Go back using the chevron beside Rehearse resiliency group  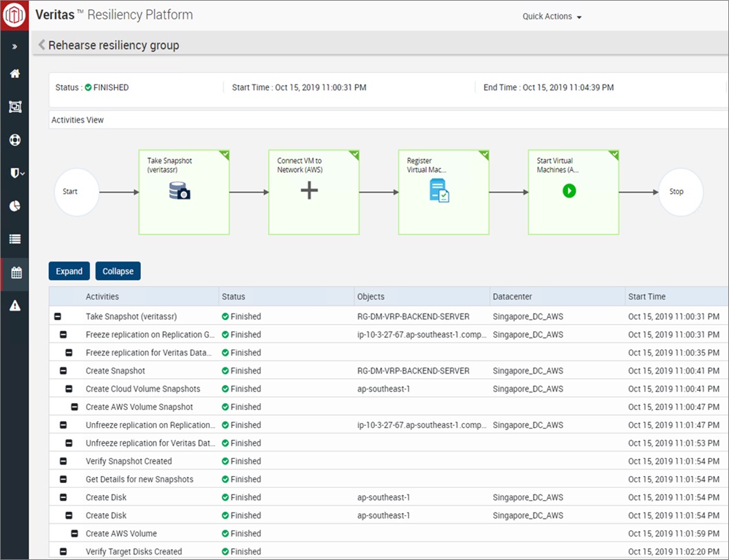click(41, 45)
